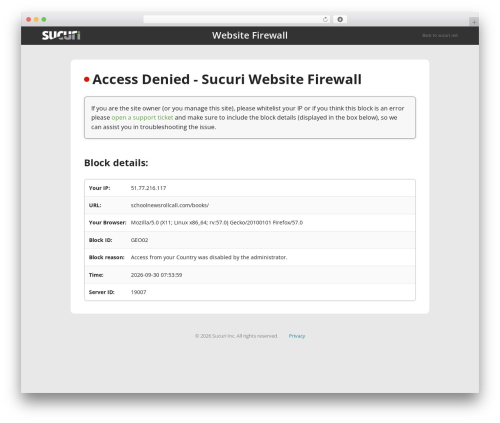The width and height of the screenshot is (500, 423).
Task: Click the 'Your Browser:' label
Action: click(107, 223)
